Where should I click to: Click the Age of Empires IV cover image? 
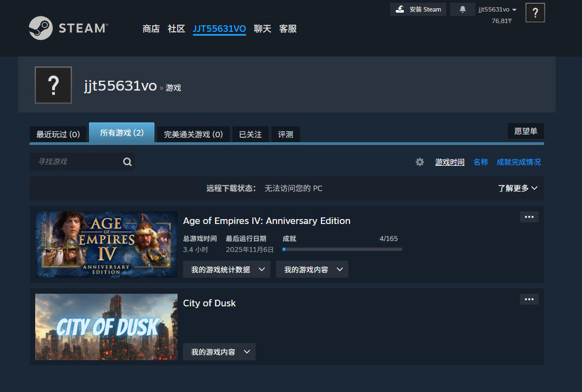[106, 244]
